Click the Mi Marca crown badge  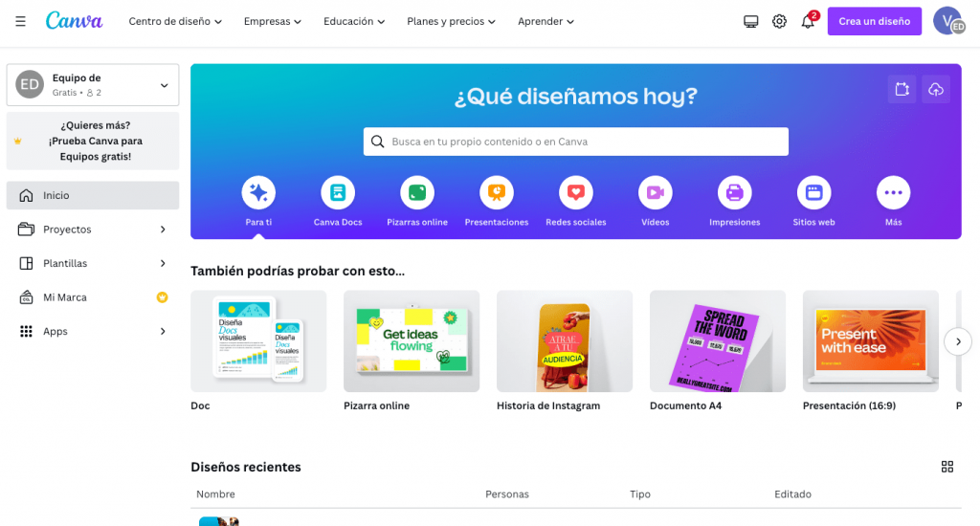click(x=163, y=297)
